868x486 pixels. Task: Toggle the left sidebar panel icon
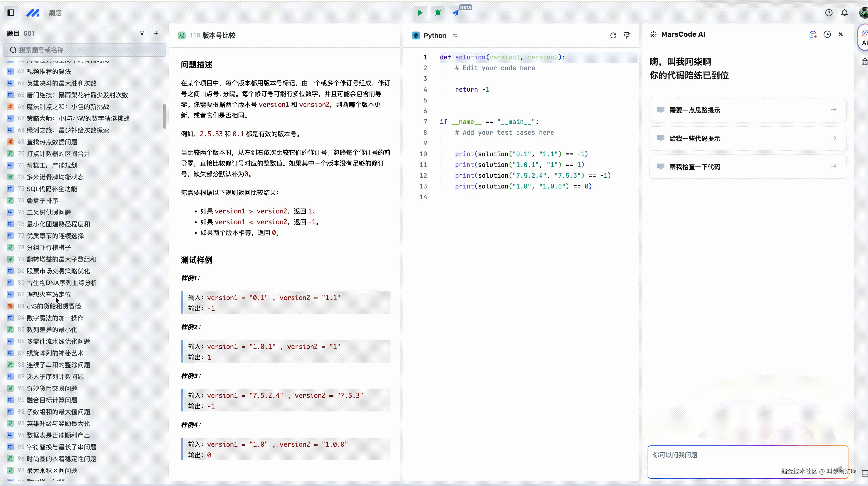pyautogui.click(x=11, y=13)
